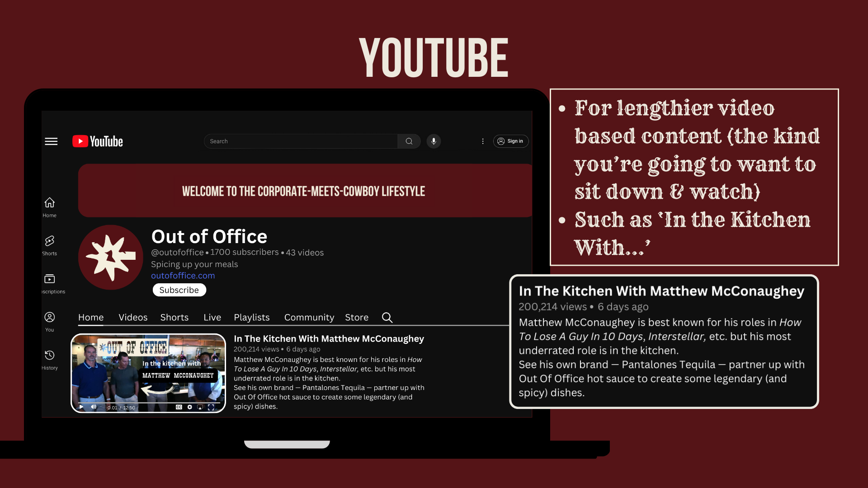
Task: Switch to the Playlists tab
Action: (251, 317)
